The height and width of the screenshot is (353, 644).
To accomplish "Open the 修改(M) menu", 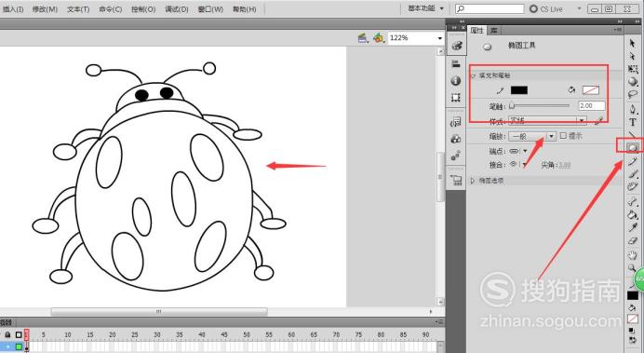I will click(x=45, y=9).
